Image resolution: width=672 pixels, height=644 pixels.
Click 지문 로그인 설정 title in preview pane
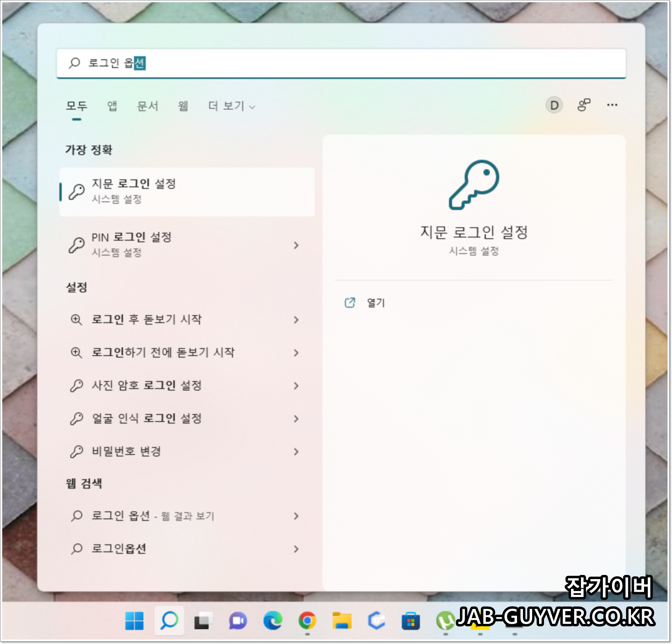coord(474,232)
